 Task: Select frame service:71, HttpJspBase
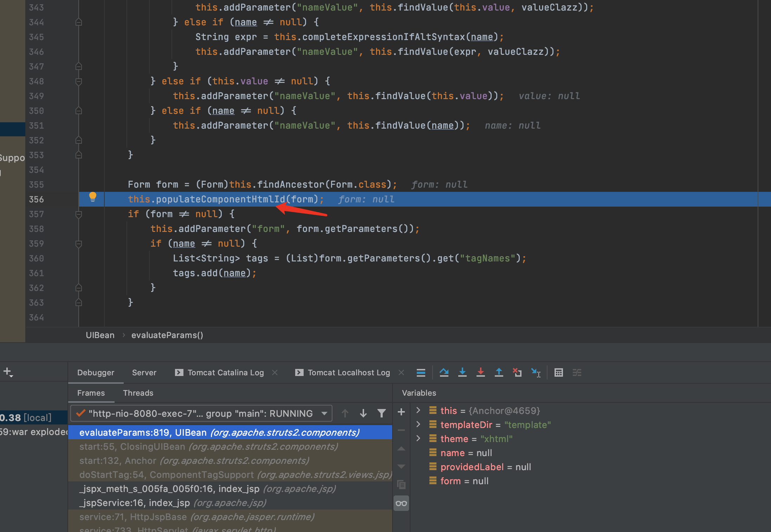point(230,517)
